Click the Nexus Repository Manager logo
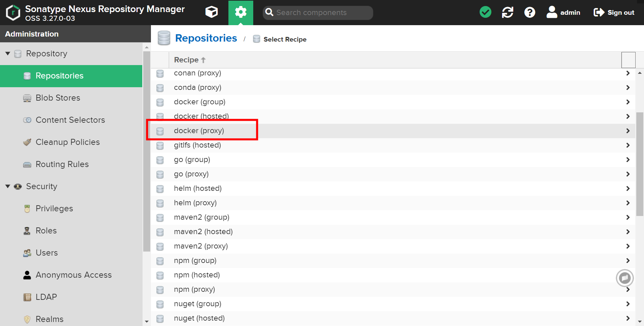Viewport: 644px width, 326px height. click(x=13, y=12)
